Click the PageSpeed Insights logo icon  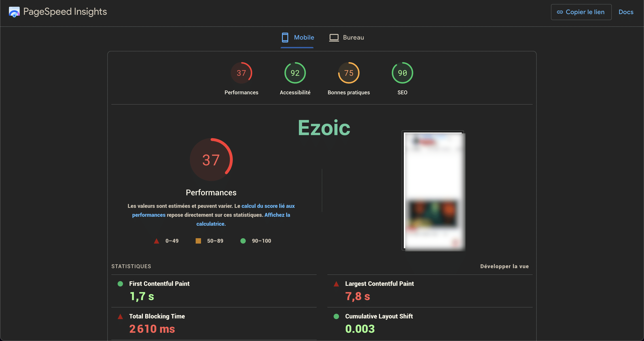(x=14, y=11)
